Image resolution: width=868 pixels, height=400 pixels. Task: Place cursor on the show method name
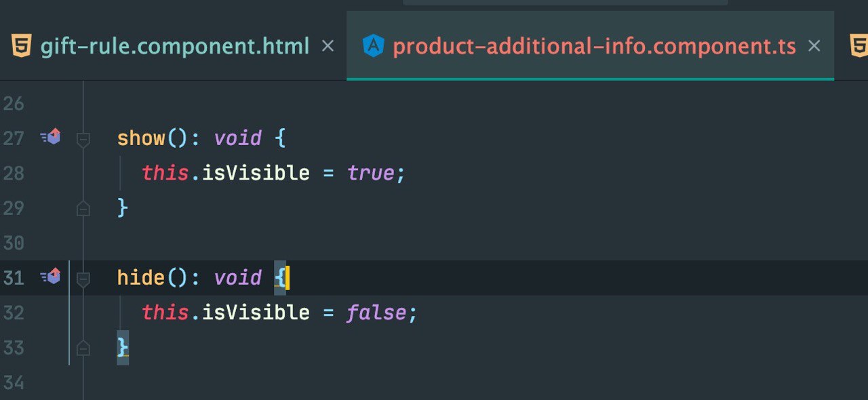pos(141,138)
